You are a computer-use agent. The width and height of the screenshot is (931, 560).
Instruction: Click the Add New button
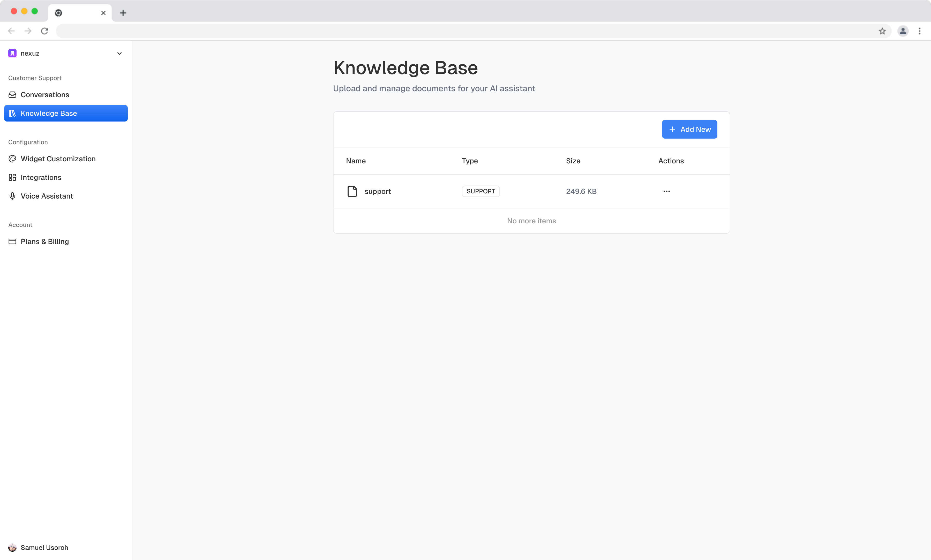[689, 130]
